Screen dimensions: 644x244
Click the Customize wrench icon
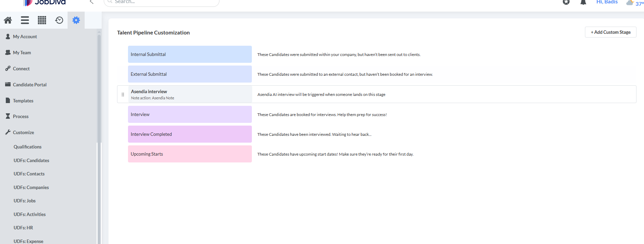[8, 132]
